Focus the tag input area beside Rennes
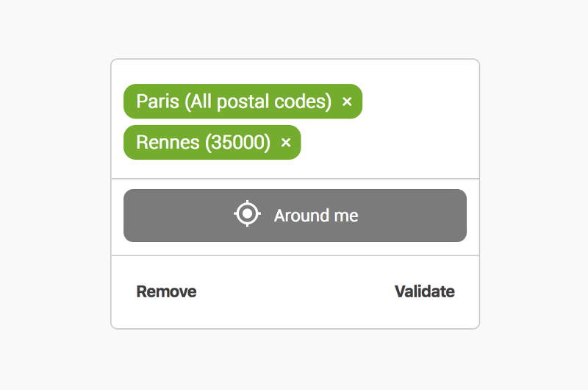The width and height of the screenshot is (588, 390). click(382, 143)
